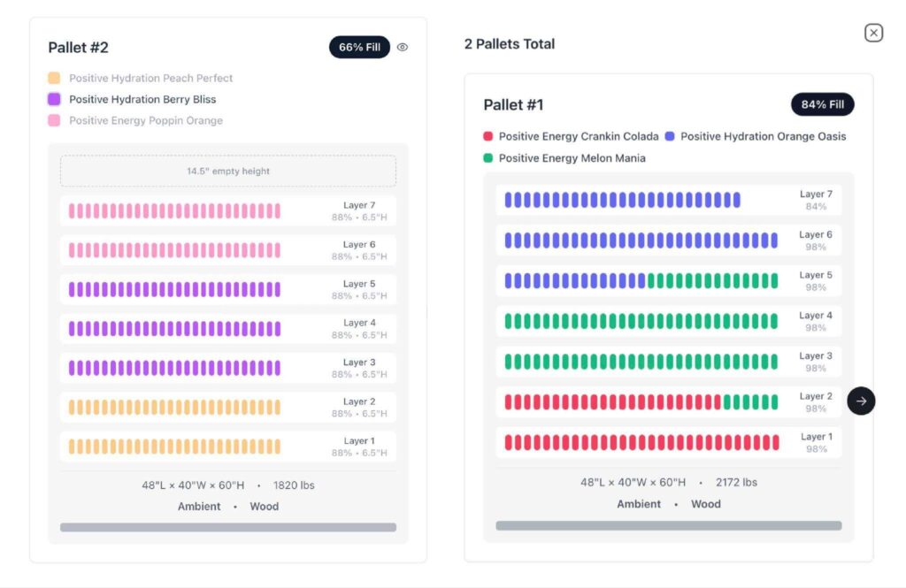
Task: Select Layer 2 row in Pallet #1
Action: (x=668, y=402)
